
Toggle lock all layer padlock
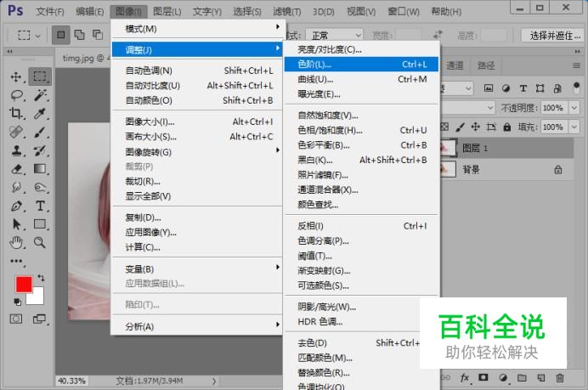tap(507, 127)
